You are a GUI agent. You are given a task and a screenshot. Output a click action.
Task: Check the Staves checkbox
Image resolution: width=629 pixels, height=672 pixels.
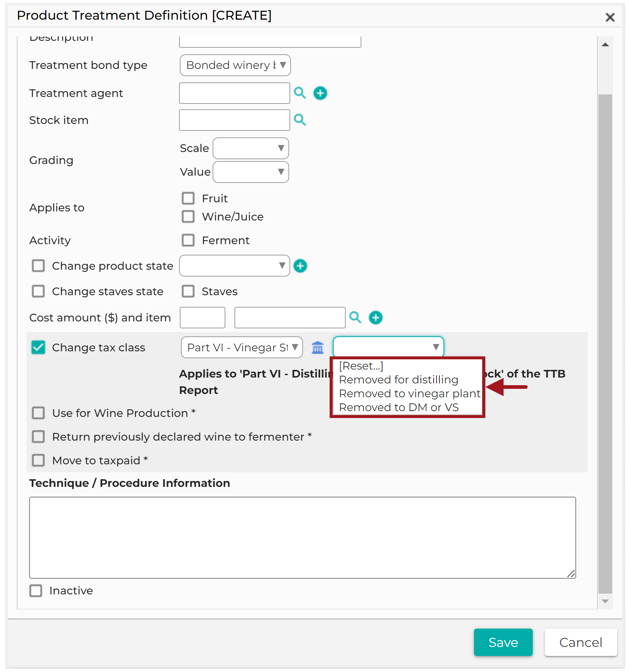click(188, 291)
